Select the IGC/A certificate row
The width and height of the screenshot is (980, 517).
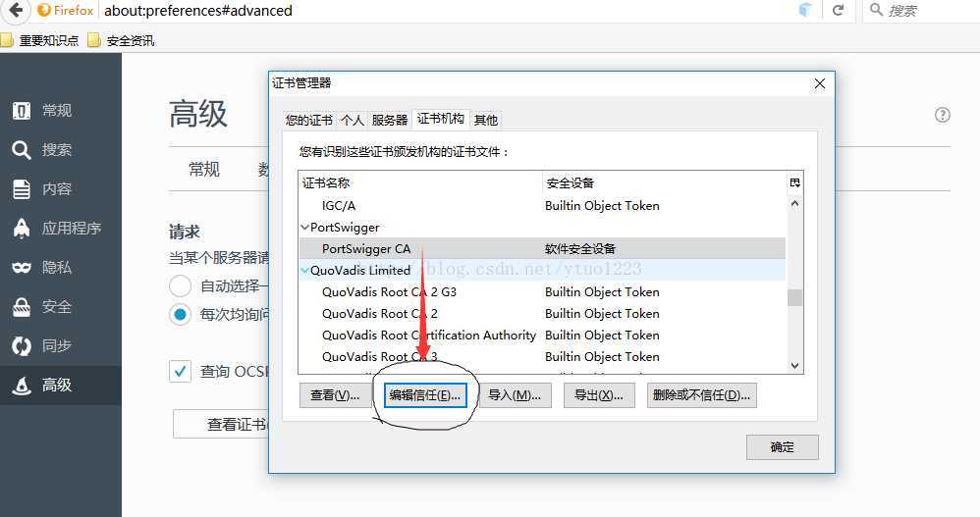(542, 206)
